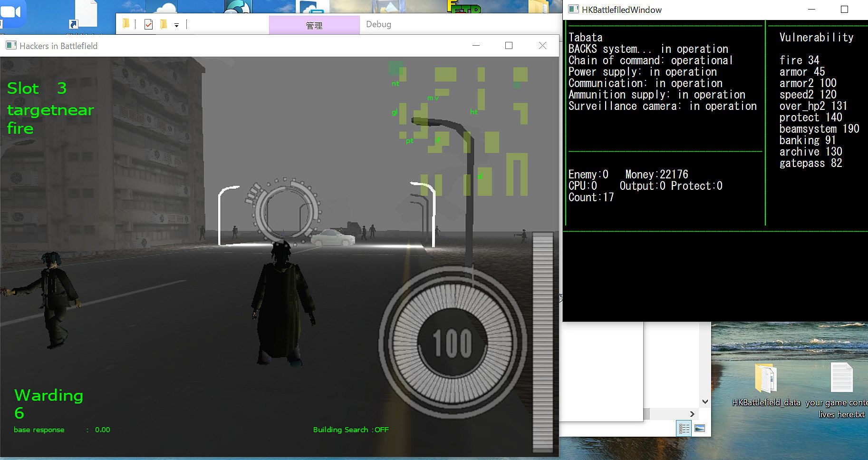Image resolution: width=868 pixels, height=460 pixels.
Task: Maximize the Hackers in Battlefield window
Action: coord(509,46)
